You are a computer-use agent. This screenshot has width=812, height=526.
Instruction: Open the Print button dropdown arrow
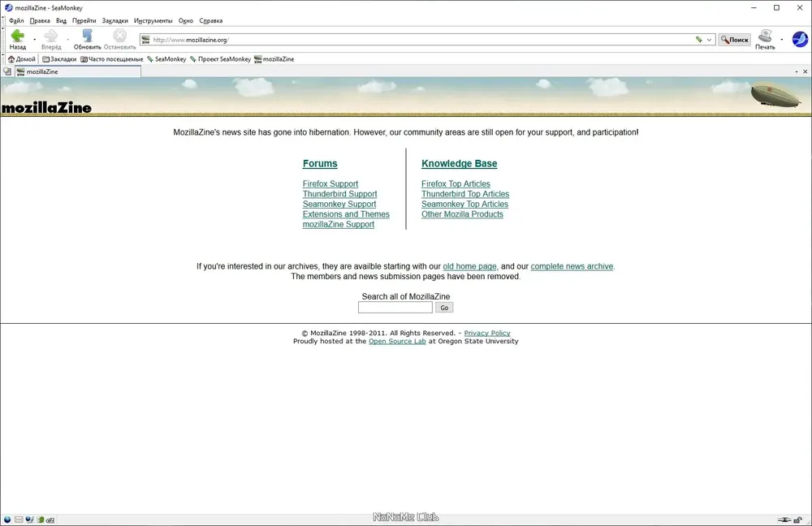tap(782, 39)
